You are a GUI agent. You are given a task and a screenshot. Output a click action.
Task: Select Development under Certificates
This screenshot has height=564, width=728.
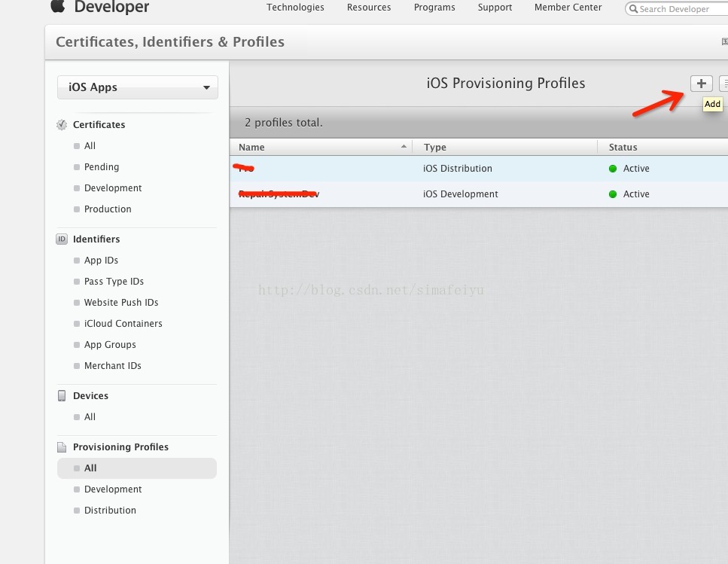(113, 188)
